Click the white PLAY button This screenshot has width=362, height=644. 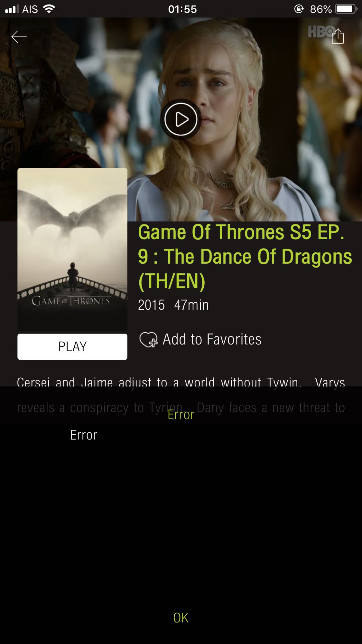tap(72, 347)
